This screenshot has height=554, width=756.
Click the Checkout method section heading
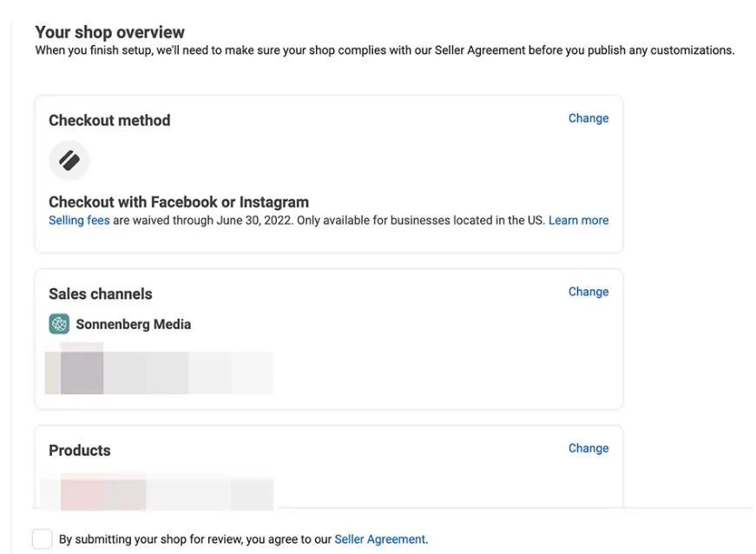tap(109, 121)
